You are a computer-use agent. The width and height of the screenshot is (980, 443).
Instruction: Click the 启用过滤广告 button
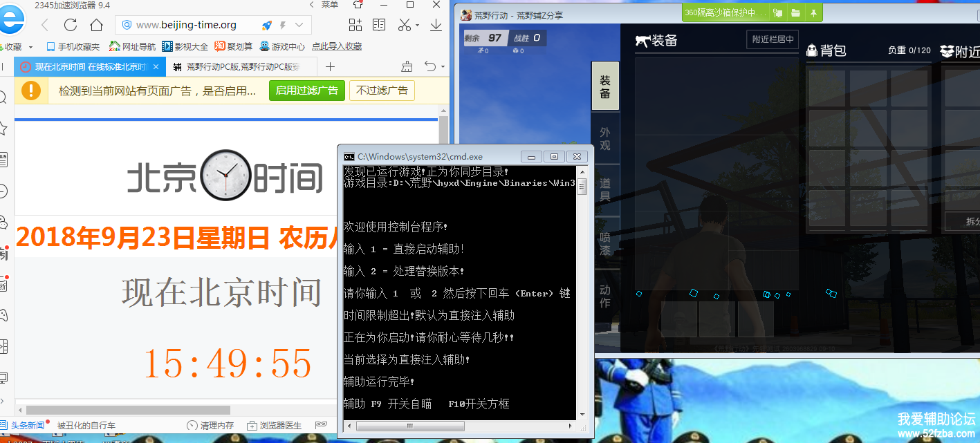307,91
